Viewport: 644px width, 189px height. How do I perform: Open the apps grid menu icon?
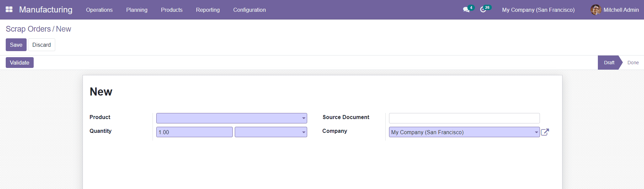(x=9, y=9)
